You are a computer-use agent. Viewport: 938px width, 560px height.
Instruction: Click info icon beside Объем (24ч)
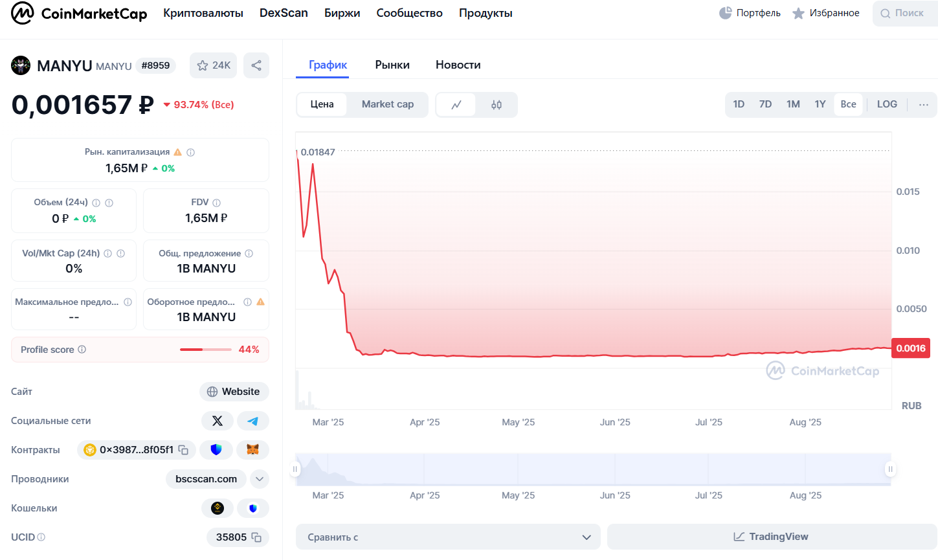click(96, 203)
